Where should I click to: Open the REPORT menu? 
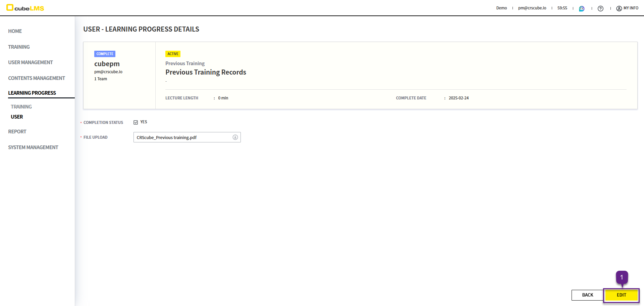17,132
